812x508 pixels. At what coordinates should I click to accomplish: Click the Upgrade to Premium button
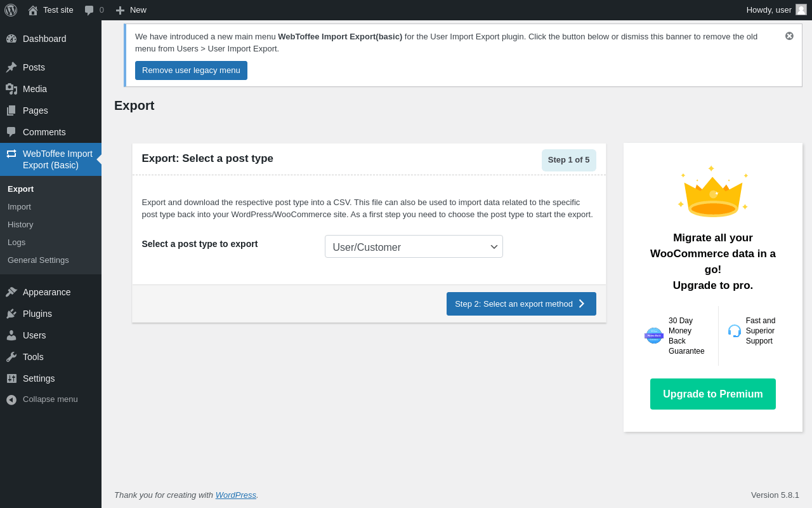click(712, 394)
